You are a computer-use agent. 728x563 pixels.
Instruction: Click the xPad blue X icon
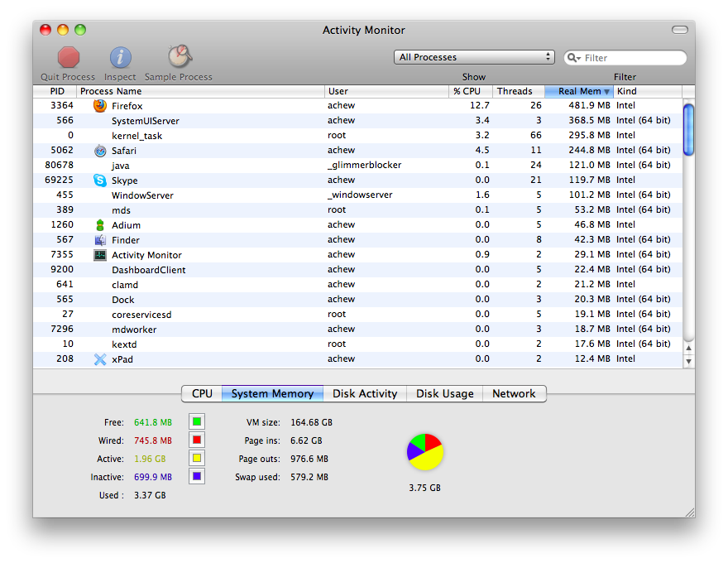click(100, 359)
